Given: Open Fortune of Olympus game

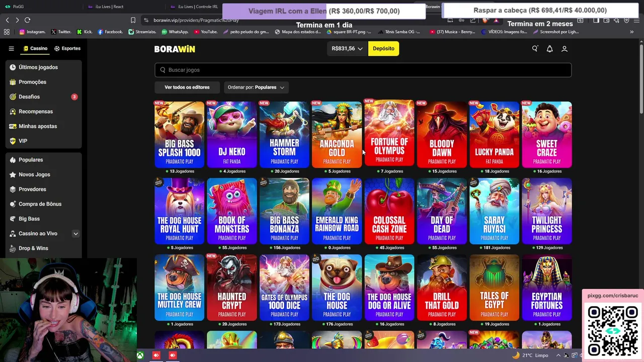Looking at the screenshot, I should click(x=389, y=133).
